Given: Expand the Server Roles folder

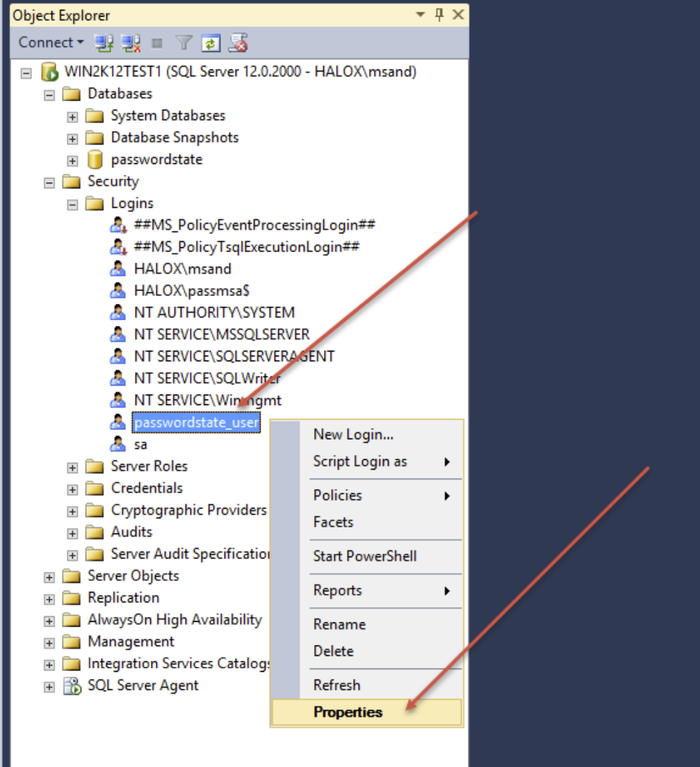Looking at the screenshot, I should coord(72,468).
